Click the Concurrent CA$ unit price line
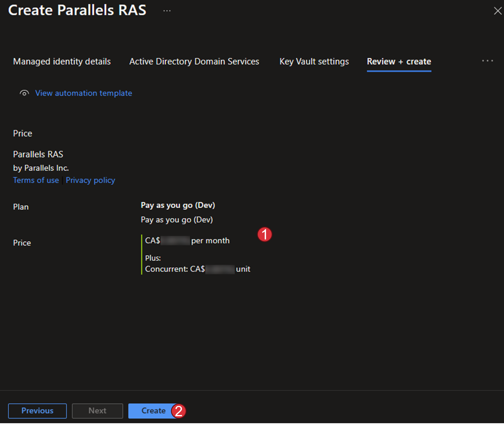Image resolution: width=504 pixels, height=428 pixels. pos(197,269)
